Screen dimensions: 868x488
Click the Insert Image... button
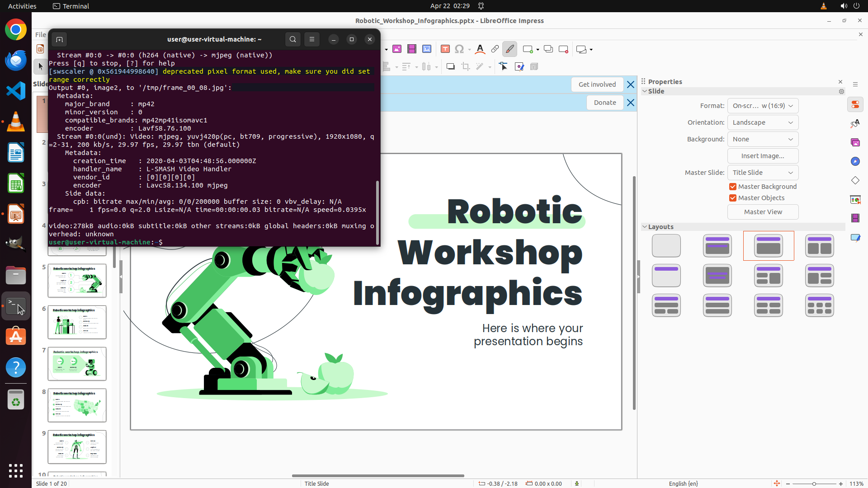tap(763, 156)
